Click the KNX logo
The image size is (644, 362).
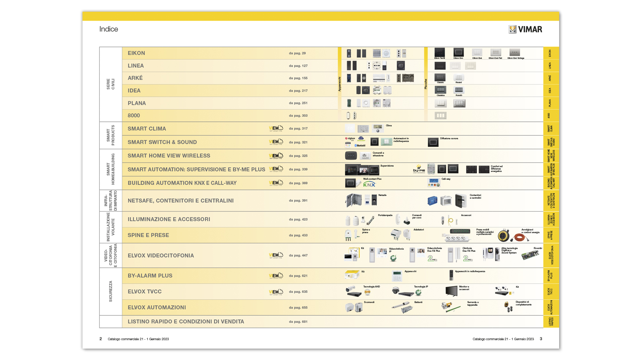click(369, 185)
